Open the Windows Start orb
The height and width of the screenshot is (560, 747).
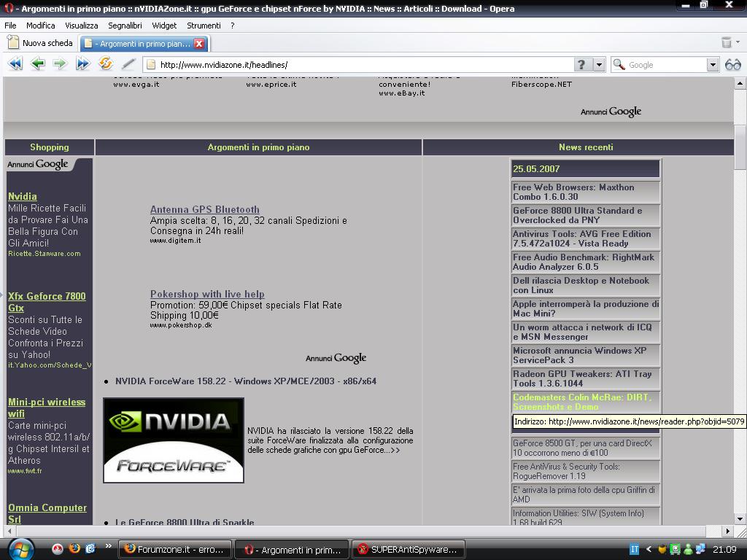click(21, 550)
